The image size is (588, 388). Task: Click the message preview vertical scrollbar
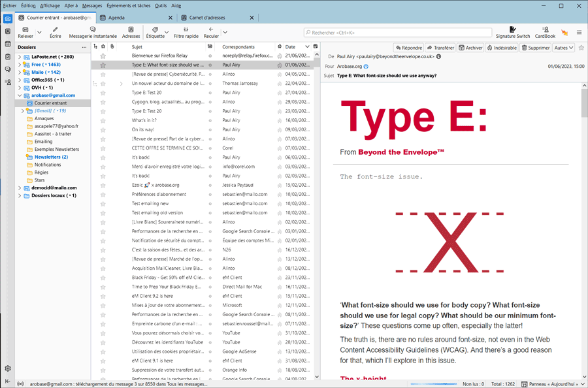click(x=584, y=231)
